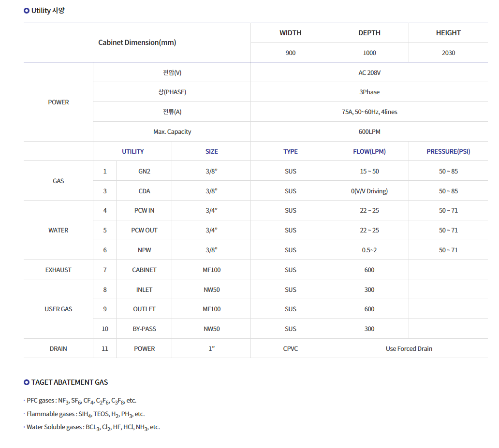This screenshot has width=499, height=448.
Task: Click the POWER category label at left
Action: click(58, 102)
